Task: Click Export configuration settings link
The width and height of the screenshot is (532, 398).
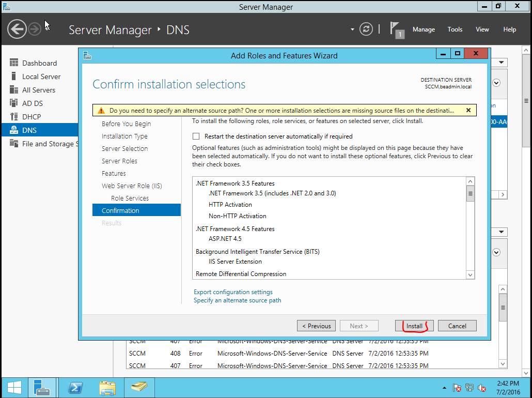Action: [233, 292]
